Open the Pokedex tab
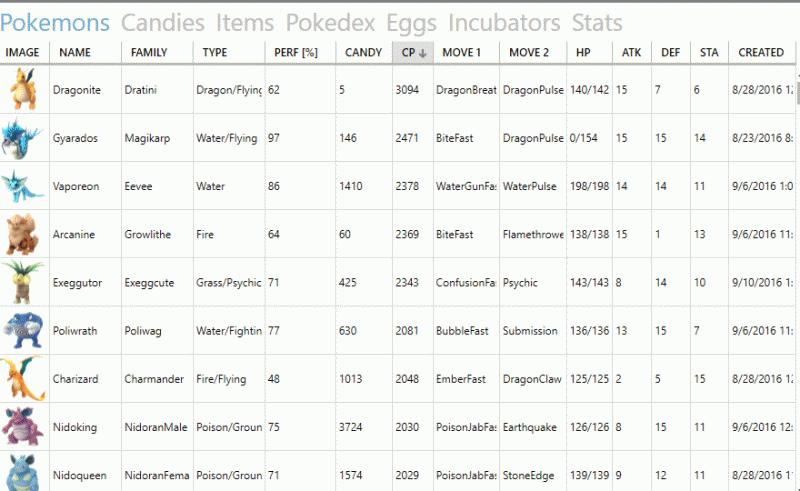 pos(330,22)
